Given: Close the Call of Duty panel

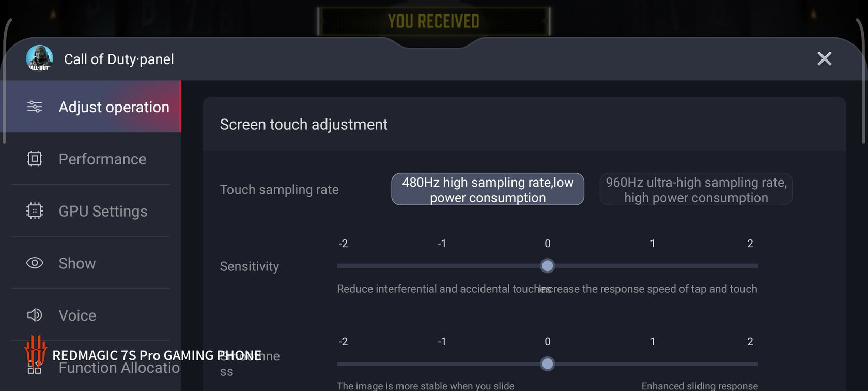Looking at the screenshot, I should coord(825,58).
